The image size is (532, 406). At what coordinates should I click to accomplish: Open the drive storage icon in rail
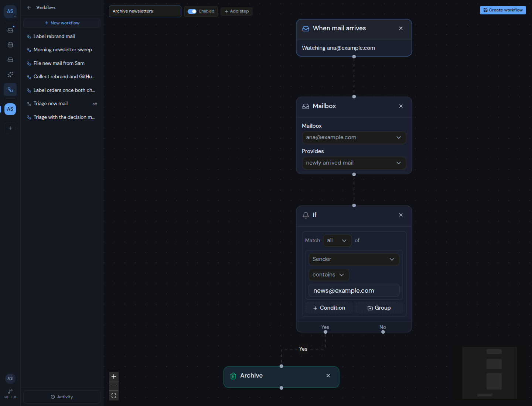pos(10,60)
